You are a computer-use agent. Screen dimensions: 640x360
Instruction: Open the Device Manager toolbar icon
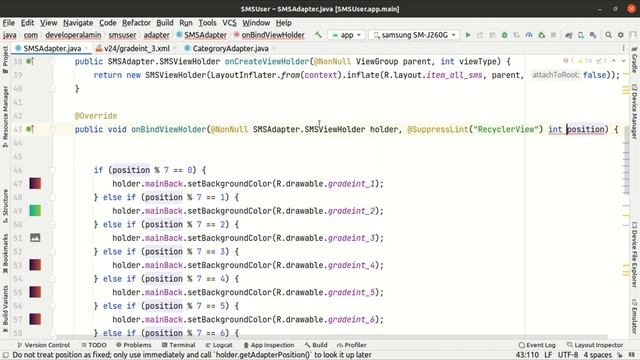pos(581,35)
